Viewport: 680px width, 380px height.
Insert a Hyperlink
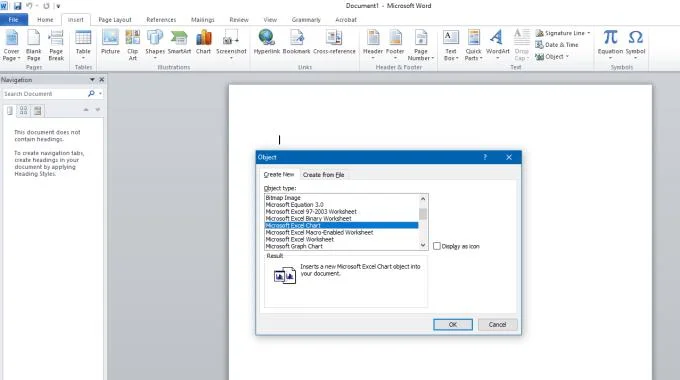pos(267,43)
